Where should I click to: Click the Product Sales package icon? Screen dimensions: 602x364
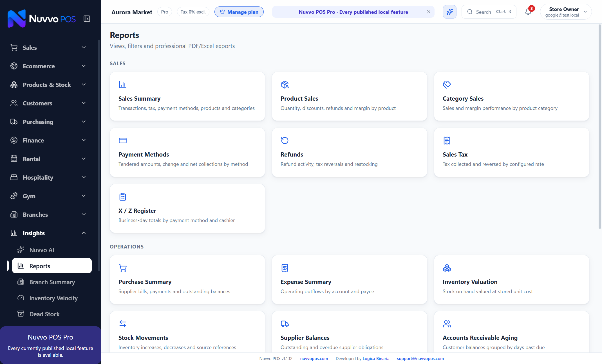tap(285, 84)
